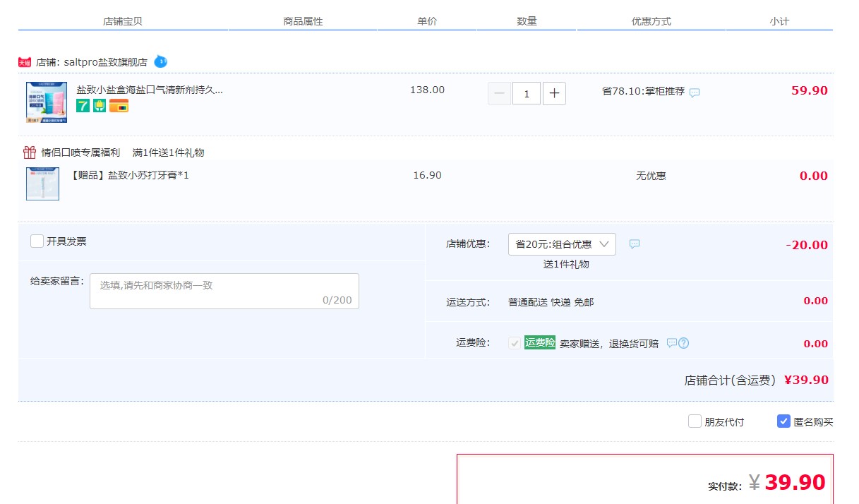Enable the 开具发票 invoice checkbox
The height and width of the screenshot is (504, 859).
37,241
